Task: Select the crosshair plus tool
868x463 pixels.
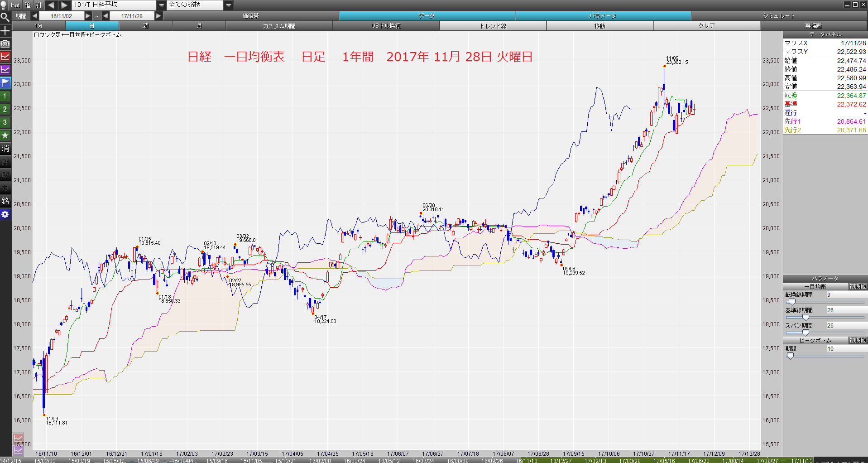Action: click(5, 31)
